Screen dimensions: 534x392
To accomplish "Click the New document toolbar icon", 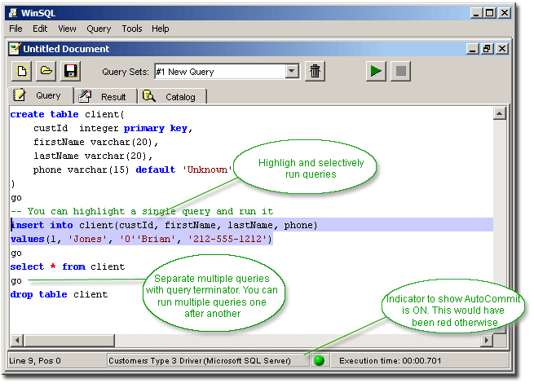I will 21,71.
